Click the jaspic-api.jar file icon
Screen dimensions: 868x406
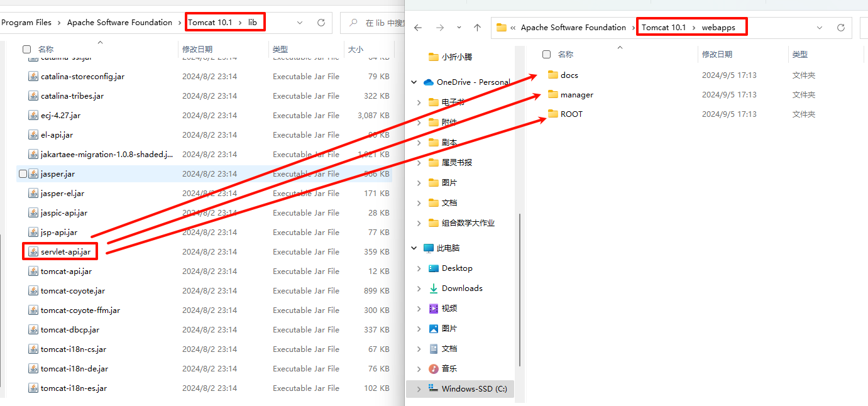pos(33,213)
